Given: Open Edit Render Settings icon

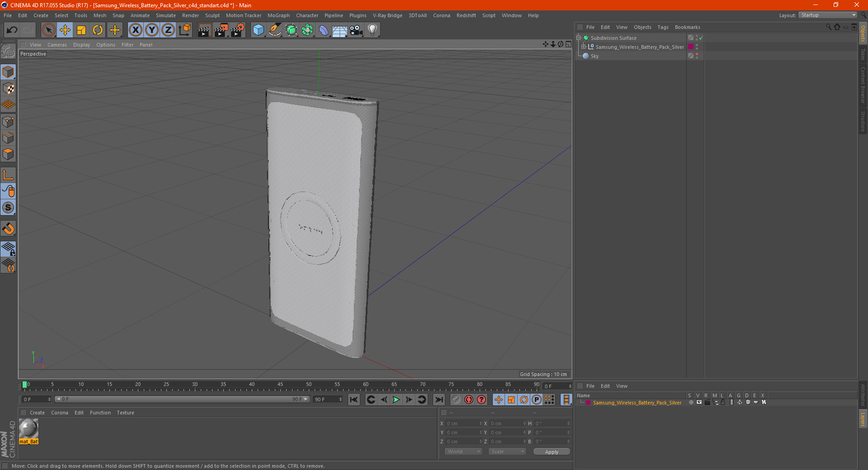Looking at the screenshot, I should 238,30.
